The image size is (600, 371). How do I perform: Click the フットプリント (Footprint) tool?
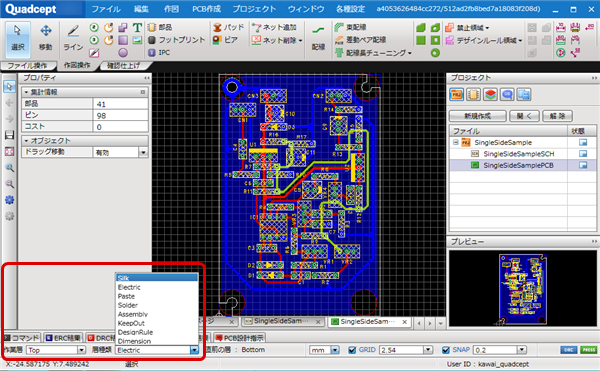176,40
